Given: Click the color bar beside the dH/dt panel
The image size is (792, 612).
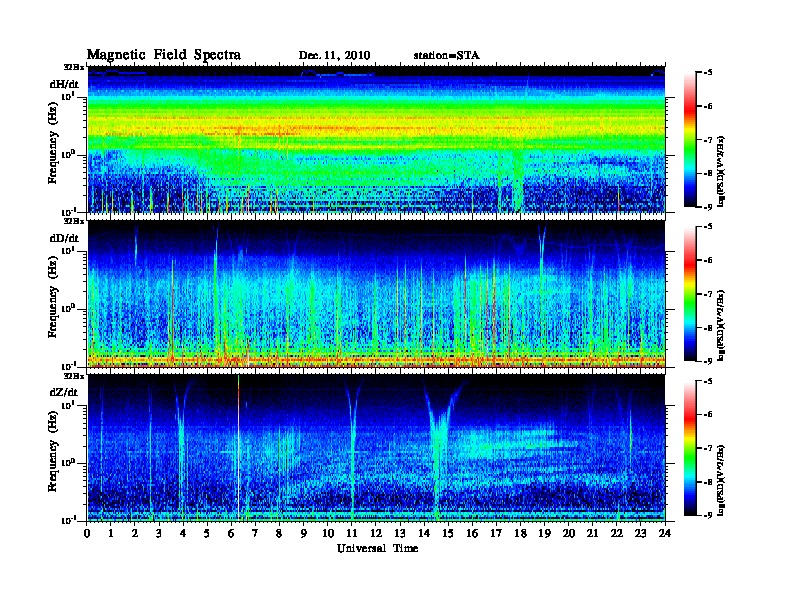Looking at the screenshot, I should pos(690,140).
